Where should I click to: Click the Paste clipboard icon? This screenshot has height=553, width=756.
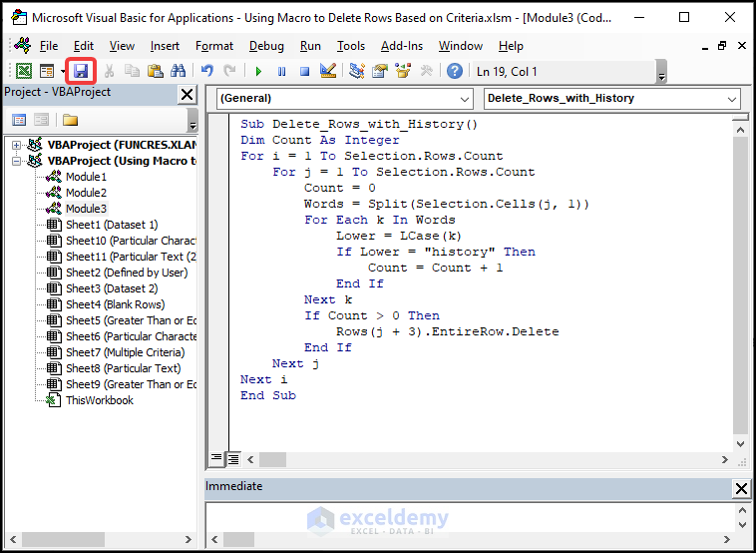(x=155, y=72)
